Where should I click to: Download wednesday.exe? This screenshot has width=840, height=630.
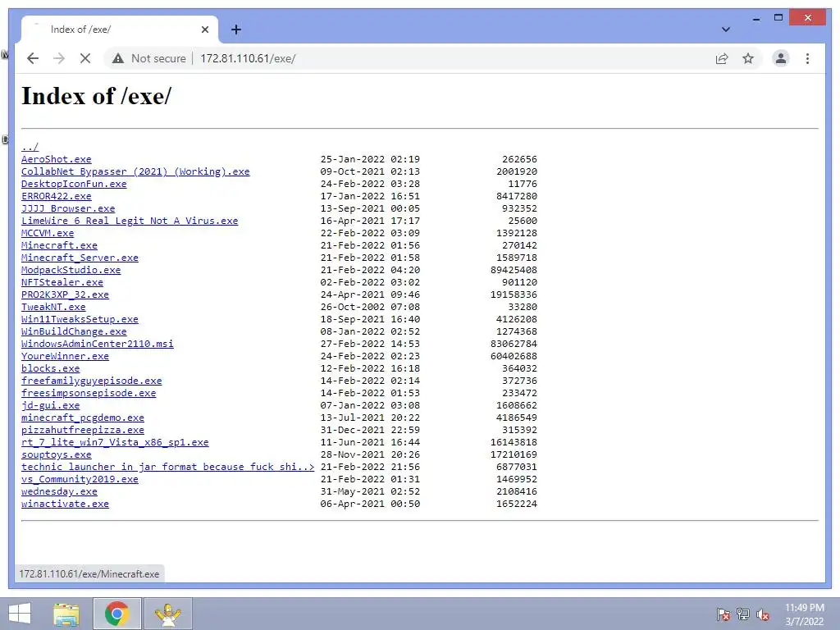click(59, 492)
